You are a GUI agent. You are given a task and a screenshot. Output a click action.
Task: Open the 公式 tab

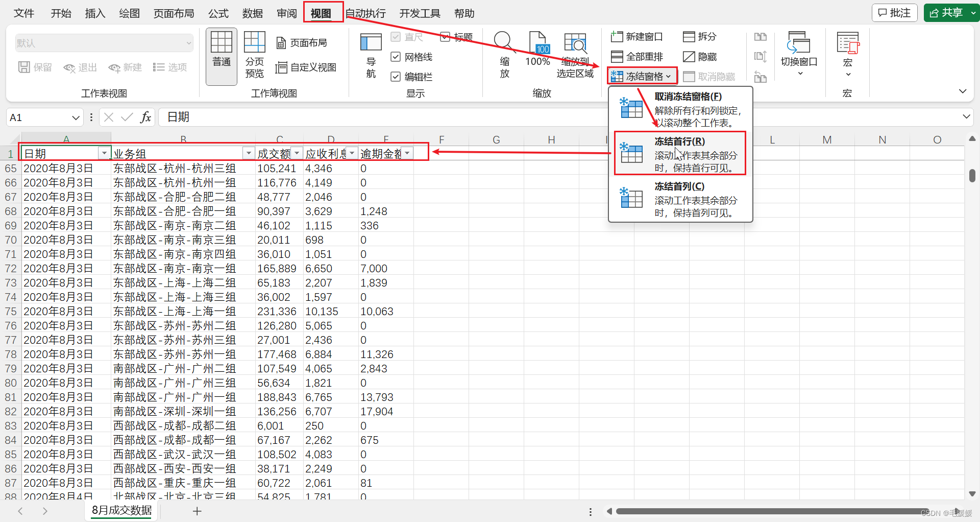point(218,13)
